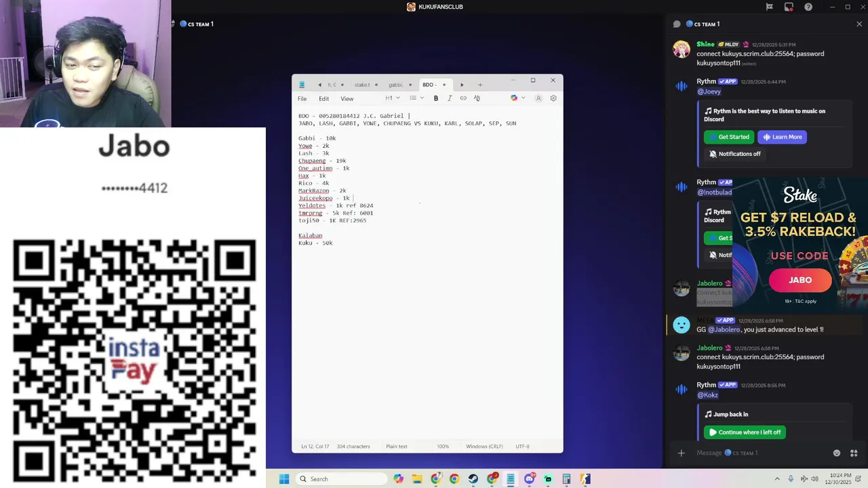Toggle italic formatting in Notepad
The width and height of the screenshot is (868, 488).
click(450, 98)
